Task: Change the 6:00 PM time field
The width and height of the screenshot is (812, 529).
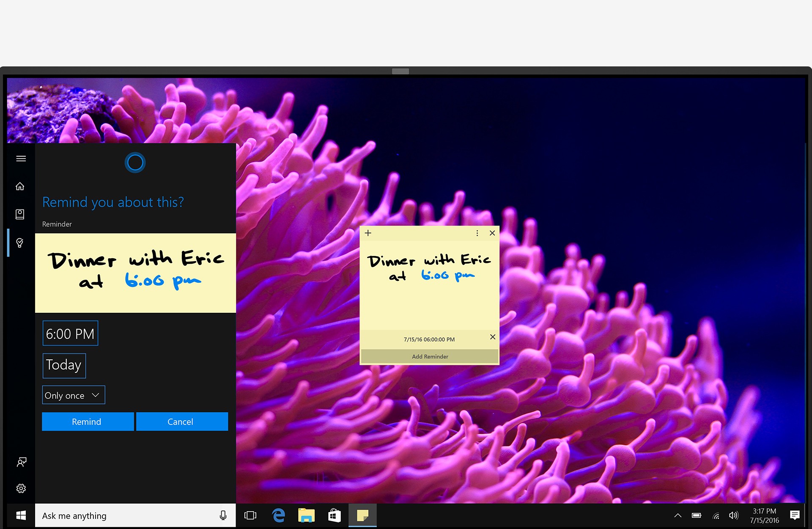Action: point(70,333)
